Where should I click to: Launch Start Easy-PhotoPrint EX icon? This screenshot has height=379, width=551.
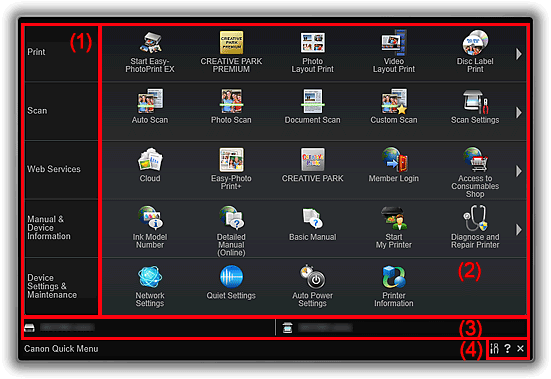150,52
